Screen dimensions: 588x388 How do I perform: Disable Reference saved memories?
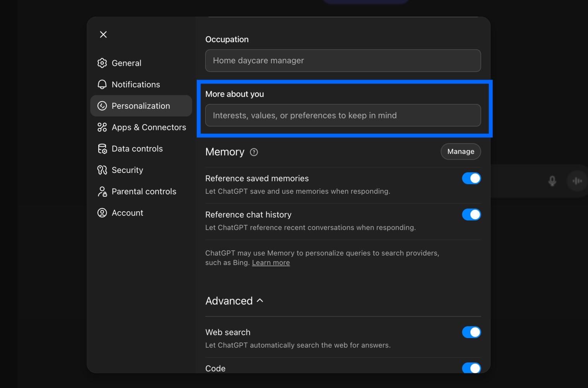coord(471,178)
